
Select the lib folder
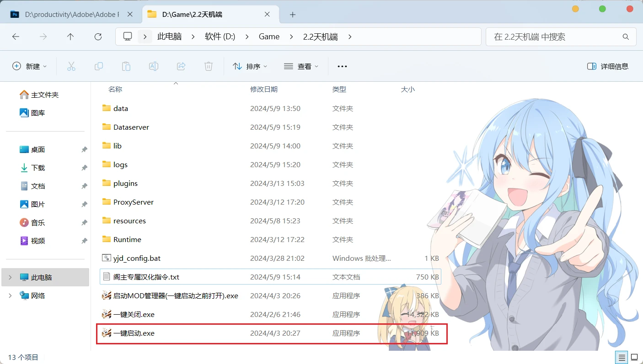pyautogui.click(x=271, y=146)
